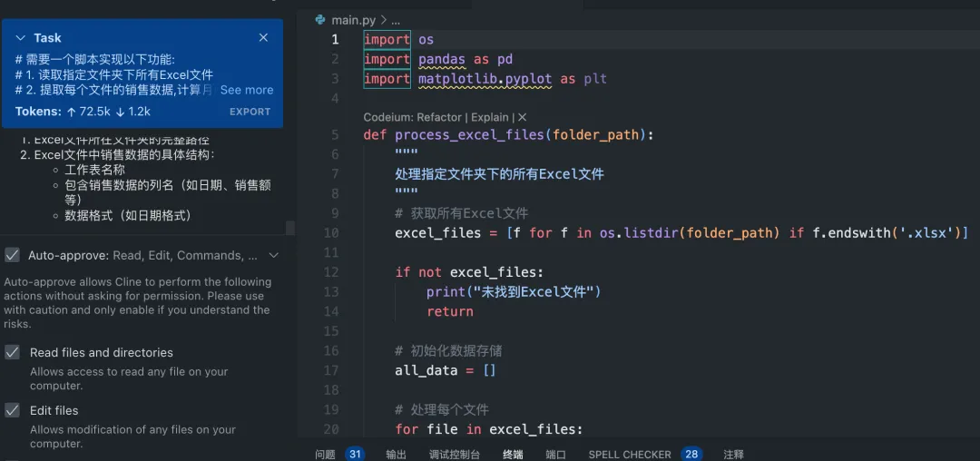980x461 pixels.
Task: Click the 28 spell checker badge
Action: 691,455
